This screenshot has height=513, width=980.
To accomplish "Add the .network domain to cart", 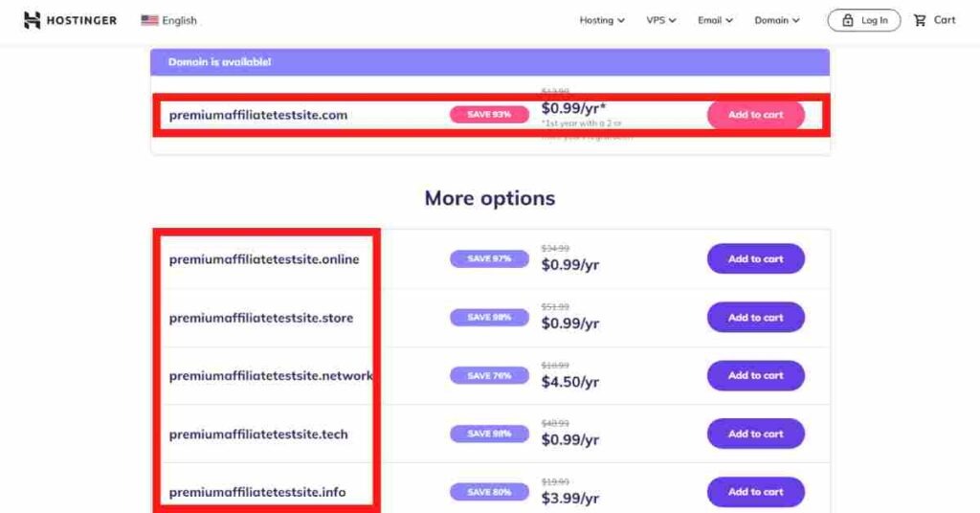I will point(756,375).
